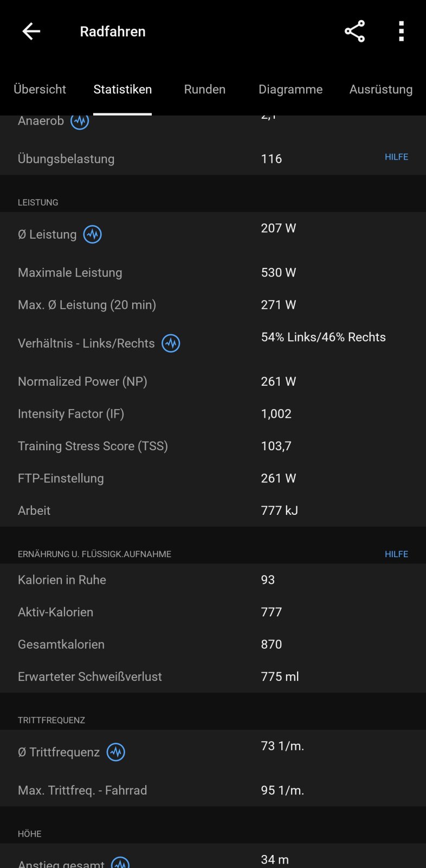The height and width of the screenshot is (868, 426).
Task: Tap the FTP-Einstellung value 261 W
Action: [279, 478]
